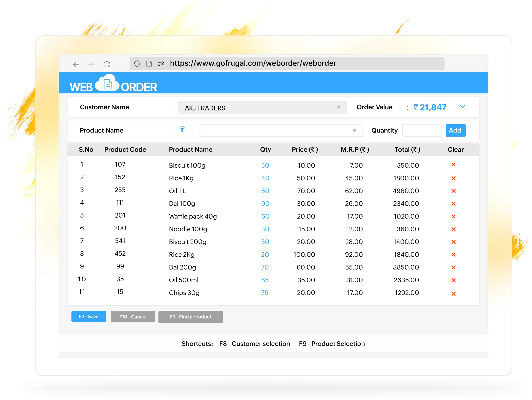Click the F10 - Cancel button
Screen dimensions: 532x400
pyautogui.click(x=133, y=317)
